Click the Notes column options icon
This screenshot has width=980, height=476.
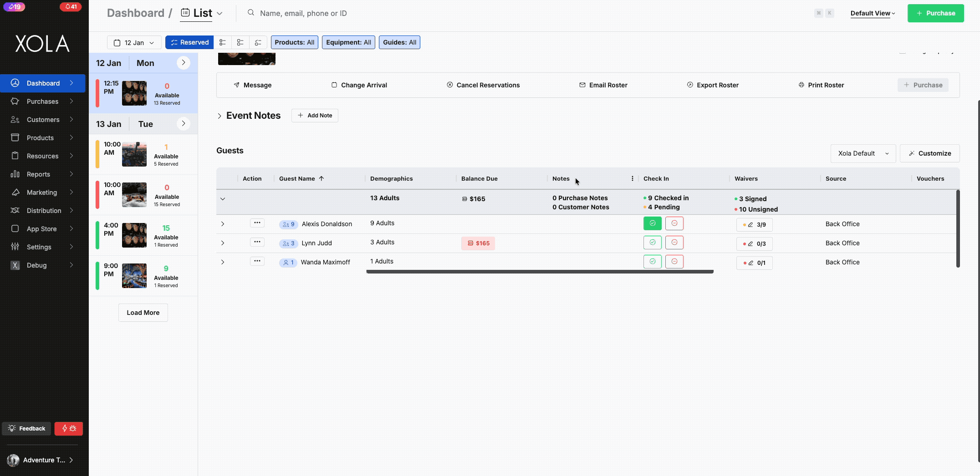pyautogui.click(x=632, y=179)
